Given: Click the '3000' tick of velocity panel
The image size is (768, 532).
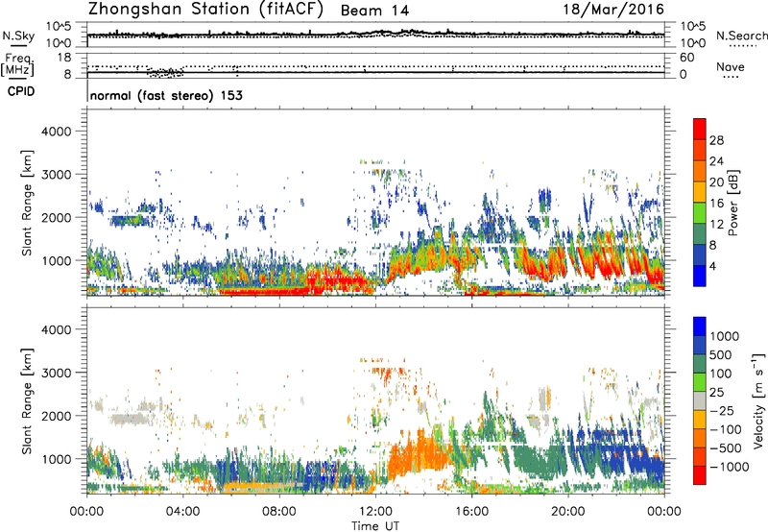Looking at the screenshot, I should (56, 373).
